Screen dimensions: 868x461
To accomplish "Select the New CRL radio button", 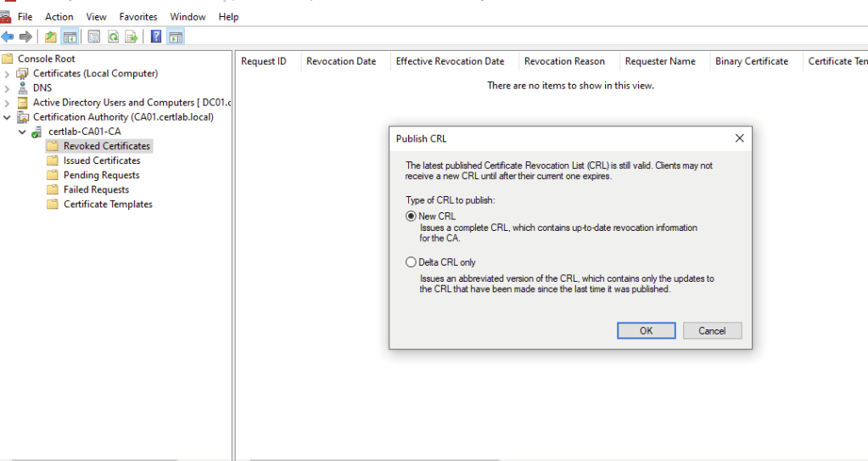I will (412, 216).
